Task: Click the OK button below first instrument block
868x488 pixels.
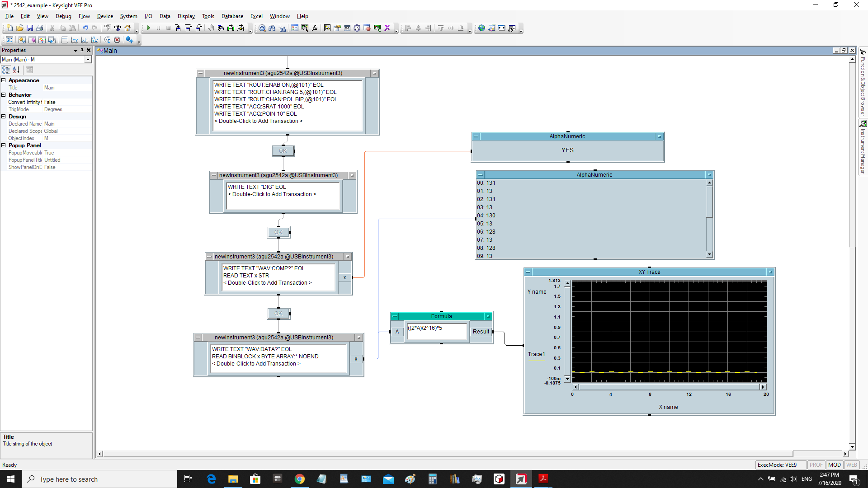Action: (x=283, y=151)
